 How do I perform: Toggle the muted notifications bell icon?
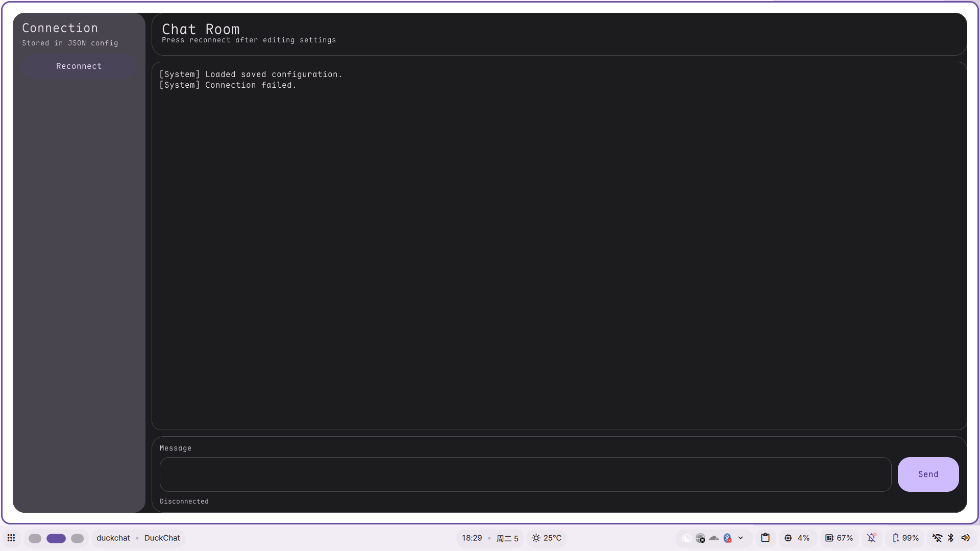point(872,538)
